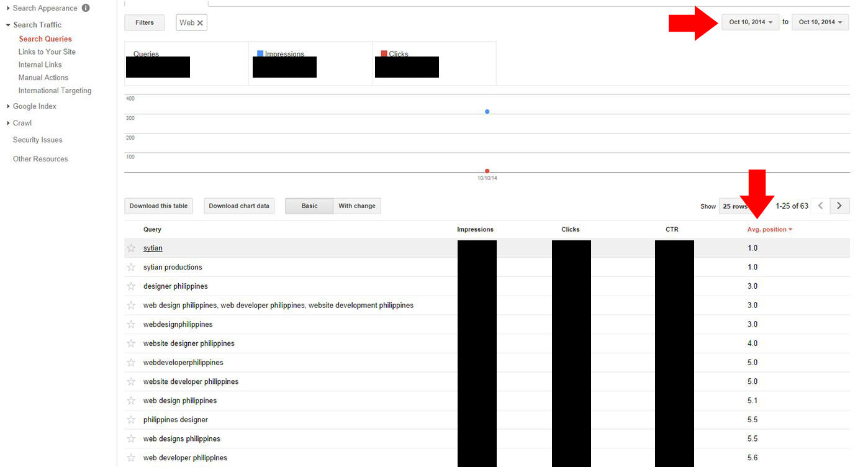Switch table to Basic view
868x467 pixels.
tap(309, 206)
